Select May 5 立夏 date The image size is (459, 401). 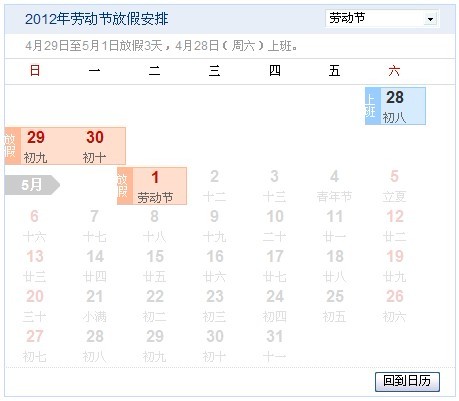point(394,186)
